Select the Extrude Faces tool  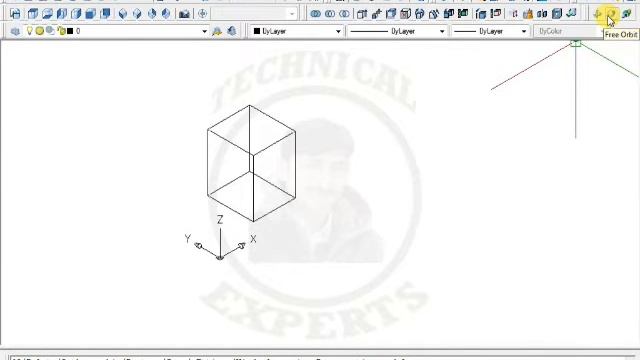click(362, 14)
